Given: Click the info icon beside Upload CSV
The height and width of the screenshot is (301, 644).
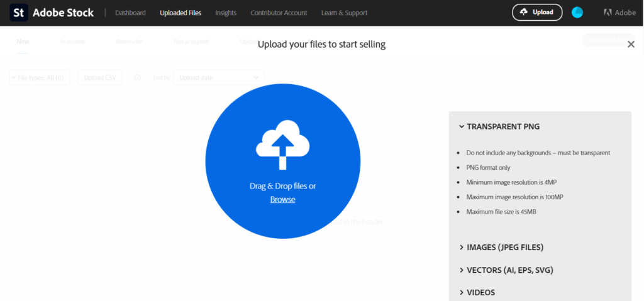Looking at the screenshot, I should click(138, 77).
